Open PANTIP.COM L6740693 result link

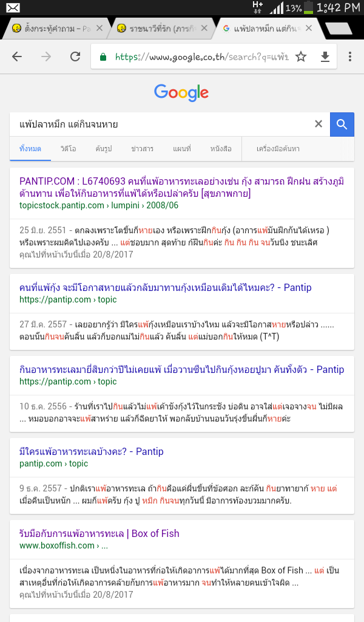[182, 187]
